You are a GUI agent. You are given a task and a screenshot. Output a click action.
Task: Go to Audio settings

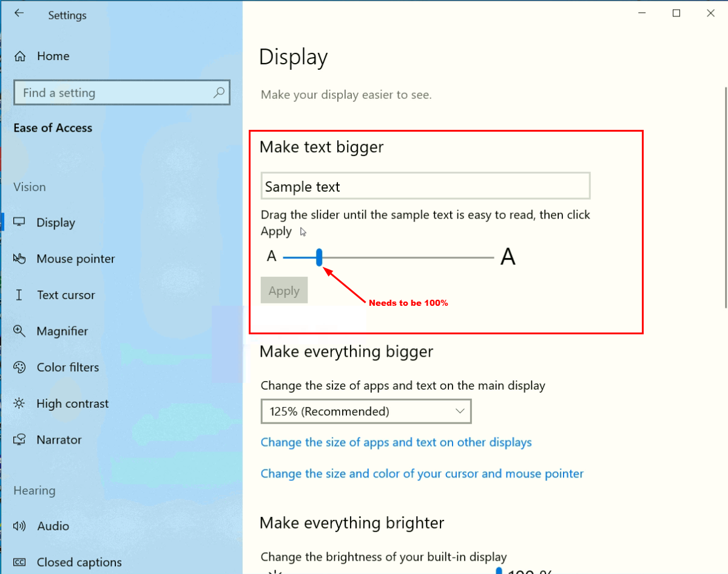(x=53, y=526)
